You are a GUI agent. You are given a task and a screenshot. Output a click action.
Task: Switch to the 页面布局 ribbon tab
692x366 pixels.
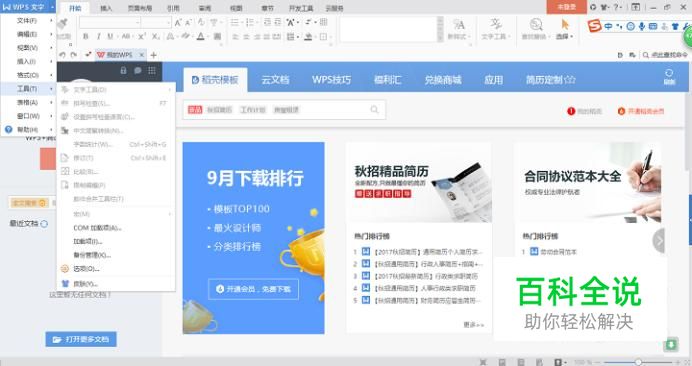(139, 8)
